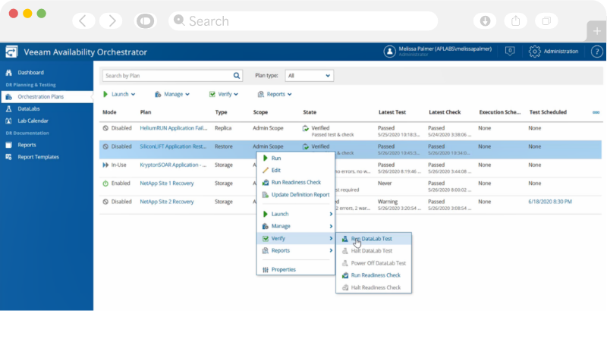Toggle the browser reader shield button
This screenshot has width=607, height=364.
[145, 21]
